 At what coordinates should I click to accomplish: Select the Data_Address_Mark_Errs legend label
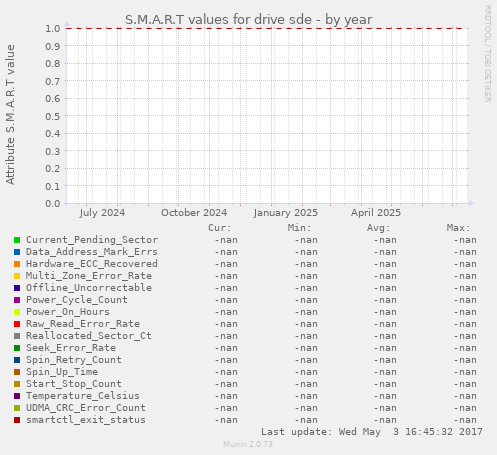(92, 252)
